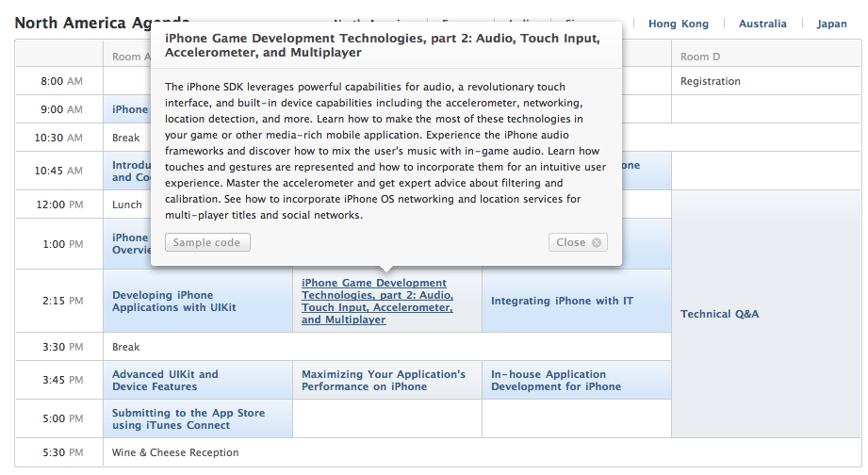868x475 pixels.
Task: Select the 9:00 AM time cell
Action: [x=59, y=109]
